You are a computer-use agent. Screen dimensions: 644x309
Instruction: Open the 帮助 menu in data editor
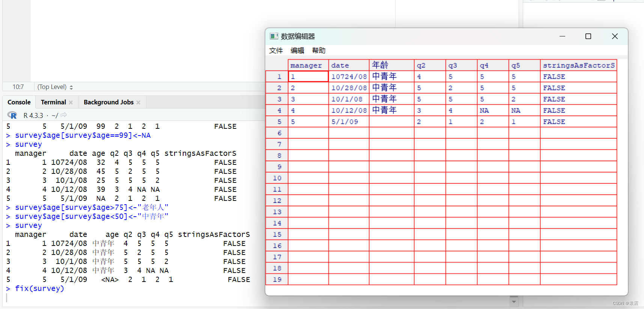tap(319, 50)
